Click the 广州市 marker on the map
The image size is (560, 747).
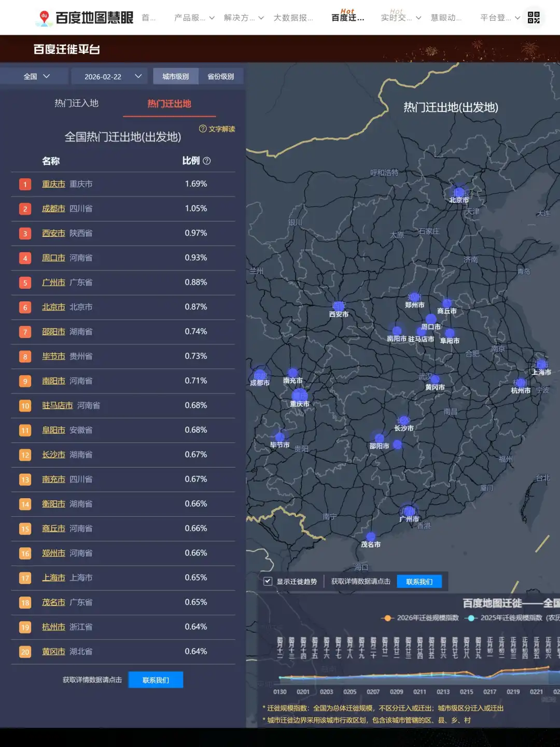click(409, 511)
